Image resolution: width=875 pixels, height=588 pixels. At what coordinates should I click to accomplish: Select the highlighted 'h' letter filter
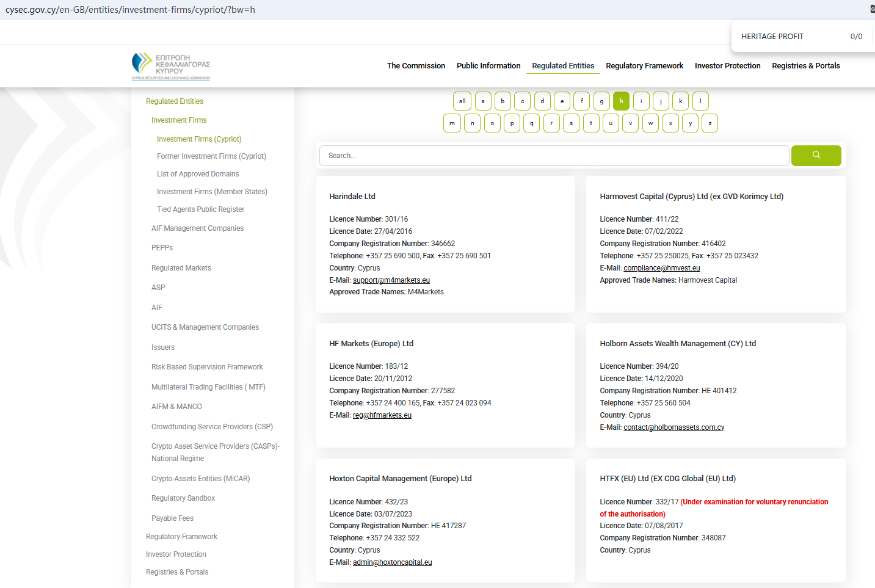(621, 101)
